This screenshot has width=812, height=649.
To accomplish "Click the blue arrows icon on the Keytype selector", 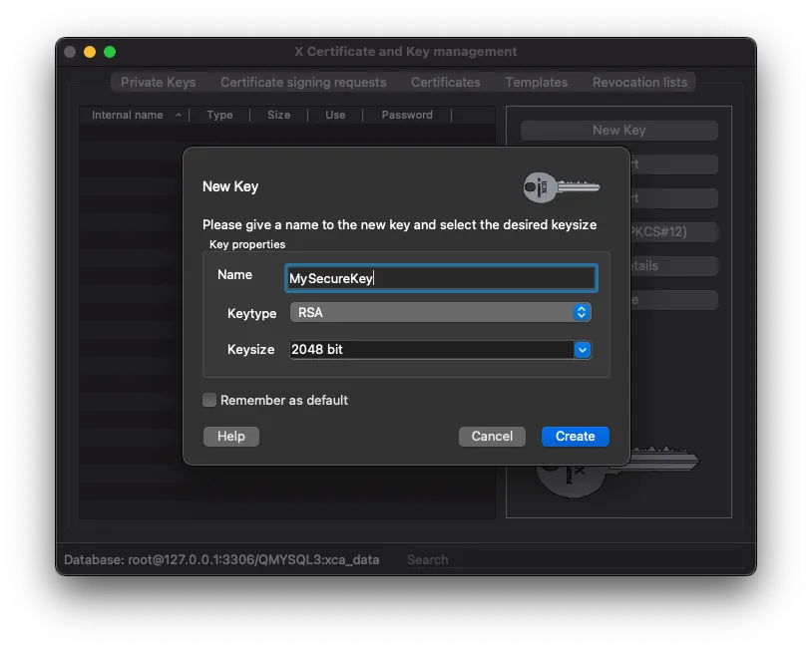I will [x=581, y=313].
